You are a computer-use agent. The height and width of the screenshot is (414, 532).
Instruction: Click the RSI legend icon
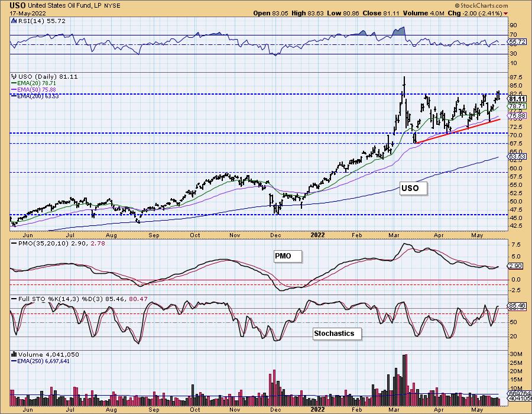click(x=14, y=21)
